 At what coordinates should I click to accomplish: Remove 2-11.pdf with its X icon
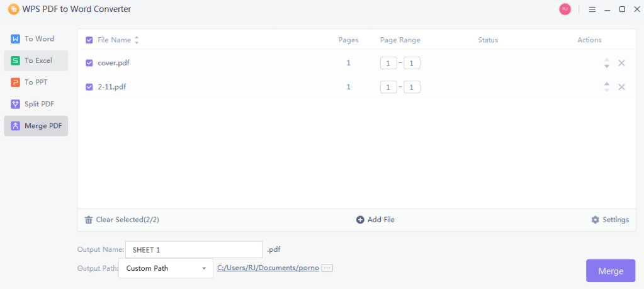(x=621, y=87)
